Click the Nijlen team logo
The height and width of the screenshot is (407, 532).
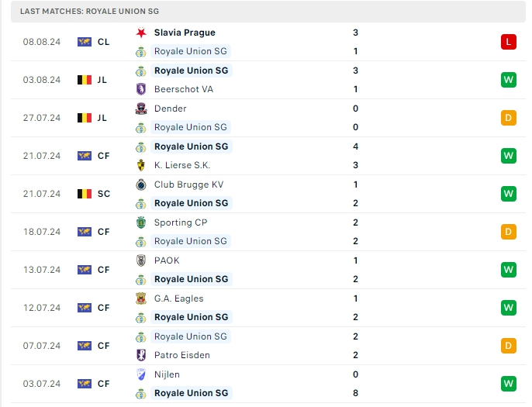click(x=141, y=374)
